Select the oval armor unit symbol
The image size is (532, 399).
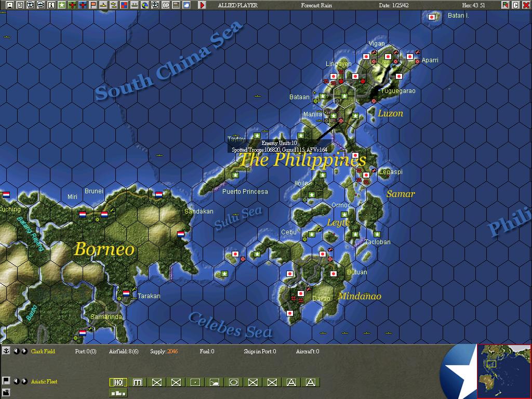(x=233, y=382)
